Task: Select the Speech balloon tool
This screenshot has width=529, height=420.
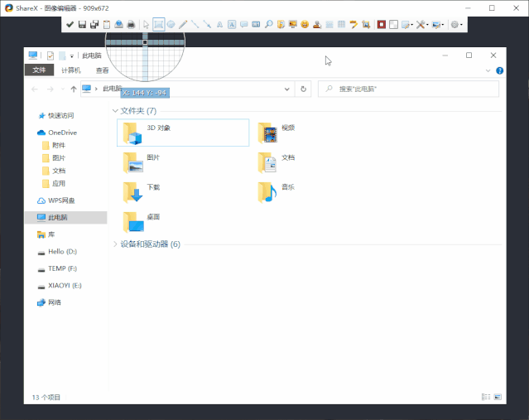Action: 244,24
